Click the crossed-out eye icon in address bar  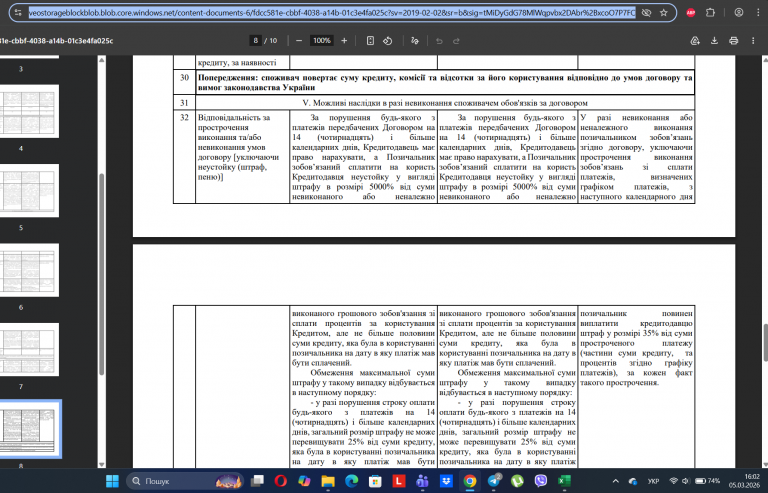coord(647,13)
